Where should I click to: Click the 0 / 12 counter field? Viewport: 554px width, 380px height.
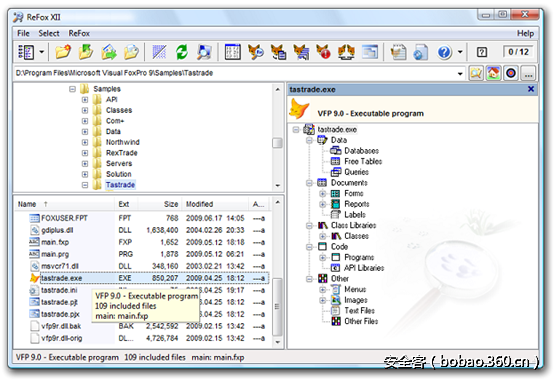coord(518,52)
